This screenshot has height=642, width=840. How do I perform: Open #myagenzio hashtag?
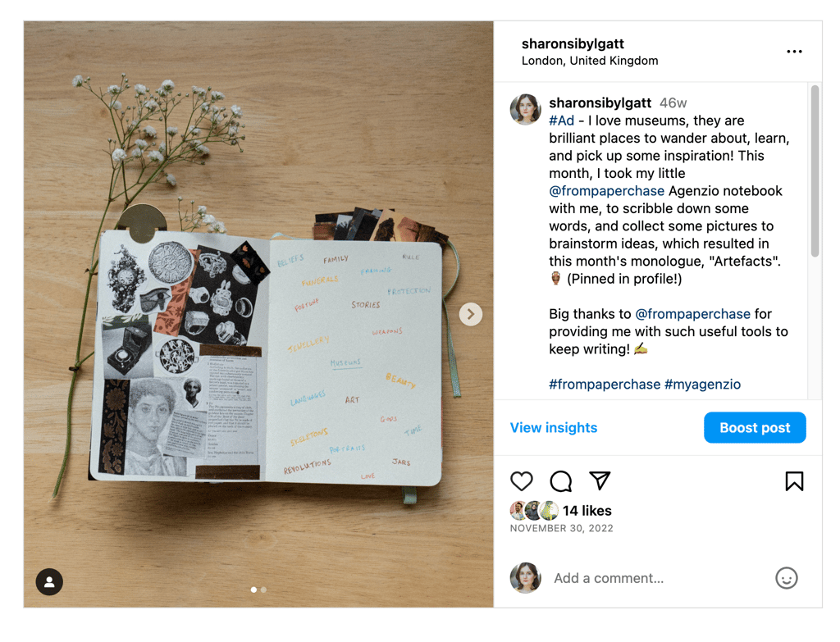pos(702,385)
